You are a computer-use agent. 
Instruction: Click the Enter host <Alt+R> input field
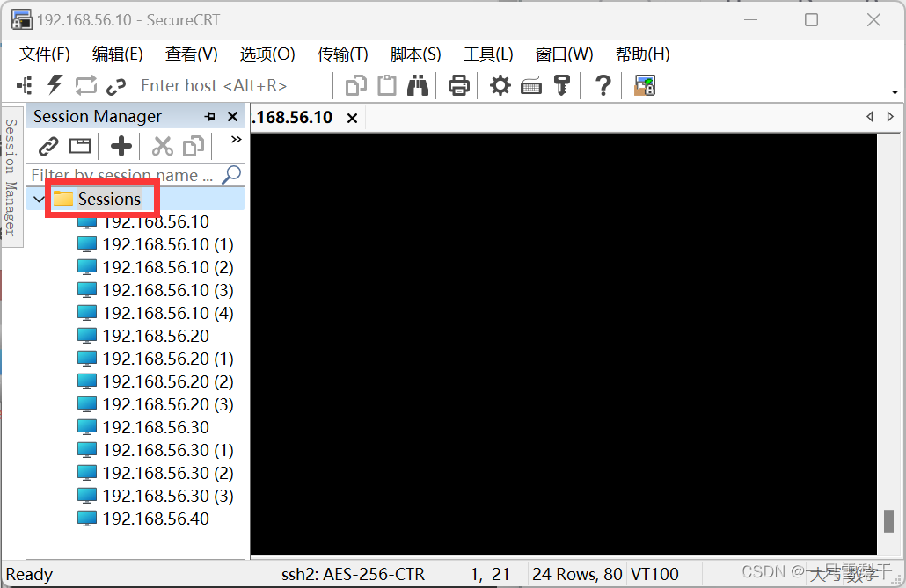tap(220, 85)
